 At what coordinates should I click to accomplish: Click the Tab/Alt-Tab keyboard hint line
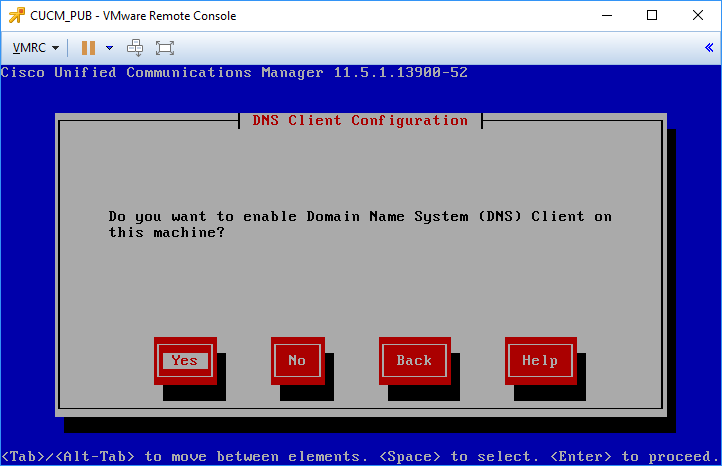pyautogui.click(x=360, y=456)
